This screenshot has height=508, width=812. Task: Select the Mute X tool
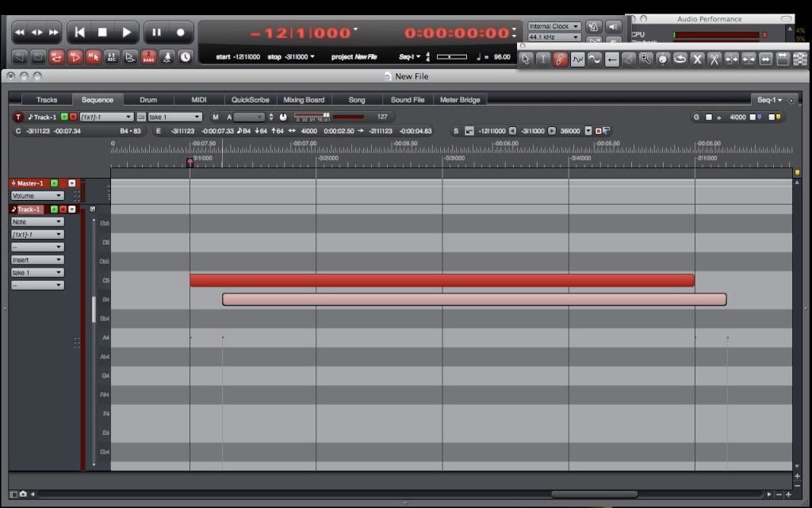point(698,60)
